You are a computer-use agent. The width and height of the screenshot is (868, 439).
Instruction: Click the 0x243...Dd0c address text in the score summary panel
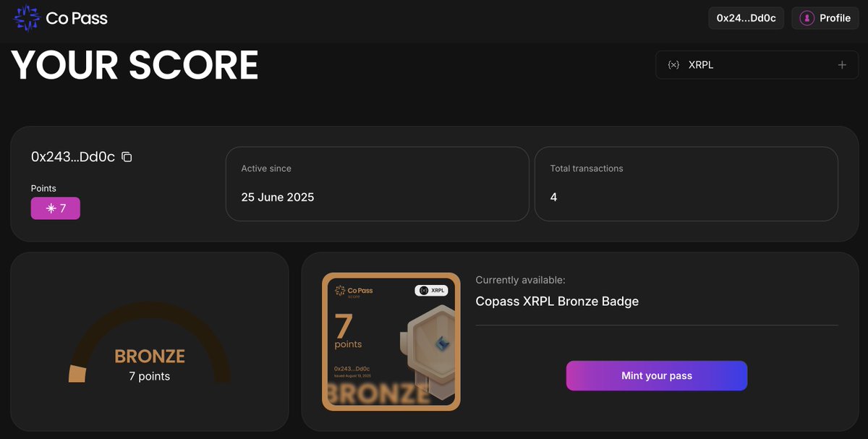coord(73,157)
